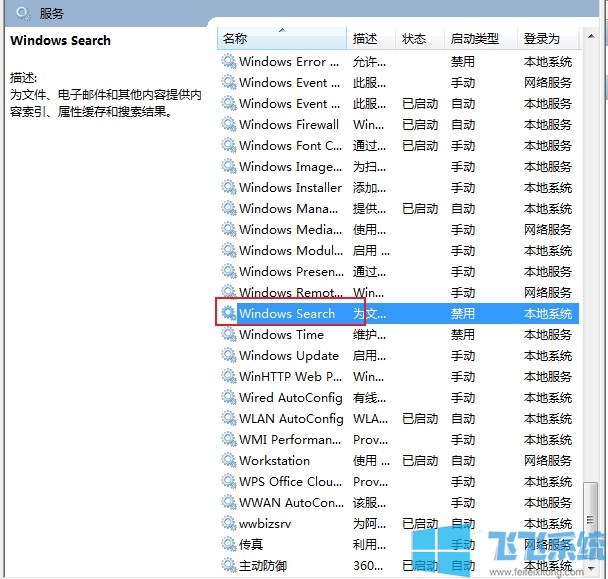
Task: Click the gear icon next to wwbizsrv
Action: point(229,524)
